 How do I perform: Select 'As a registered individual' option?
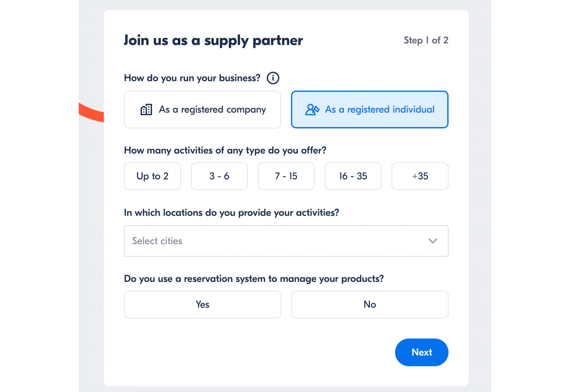click(369, 109)
